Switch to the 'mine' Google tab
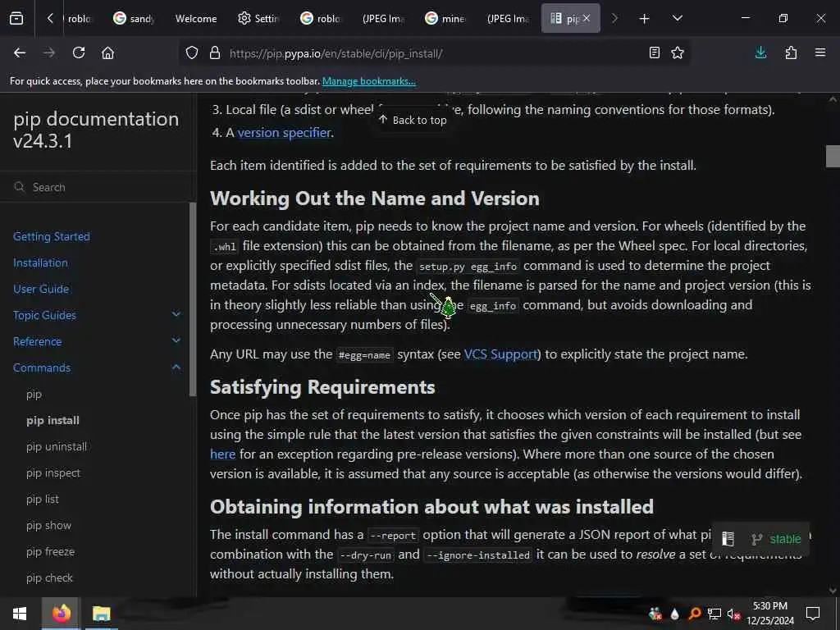The width and height of the screenshot is (840, 630). pyautogui.click(x=445, y=19)
